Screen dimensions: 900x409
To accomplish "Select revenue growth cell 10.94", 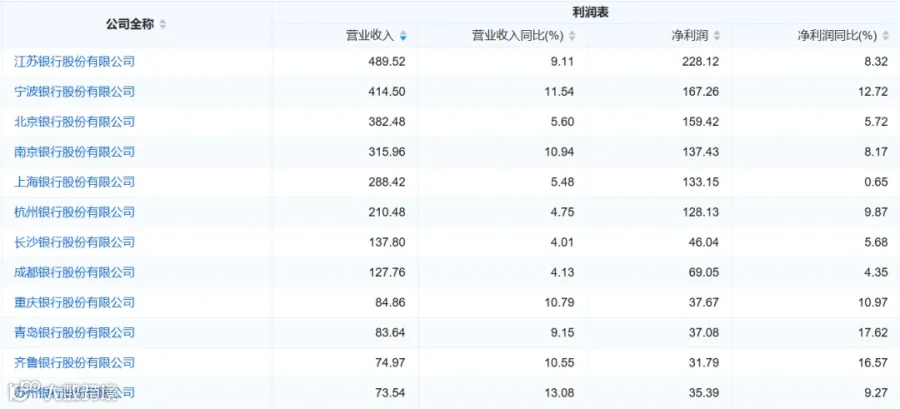I will pos(558,152).
